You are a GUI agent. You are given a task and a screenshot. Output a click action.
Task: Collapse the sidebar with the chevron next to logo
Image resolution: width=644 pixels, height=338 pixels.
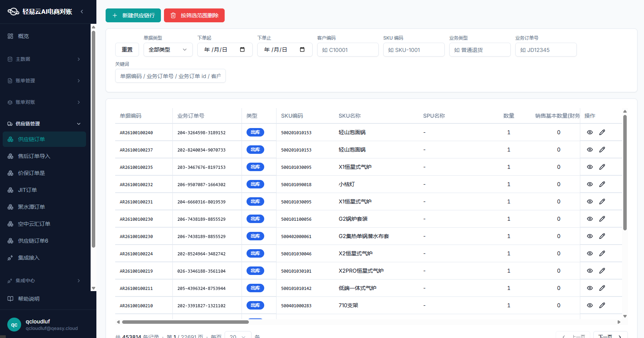coord(82,12)
